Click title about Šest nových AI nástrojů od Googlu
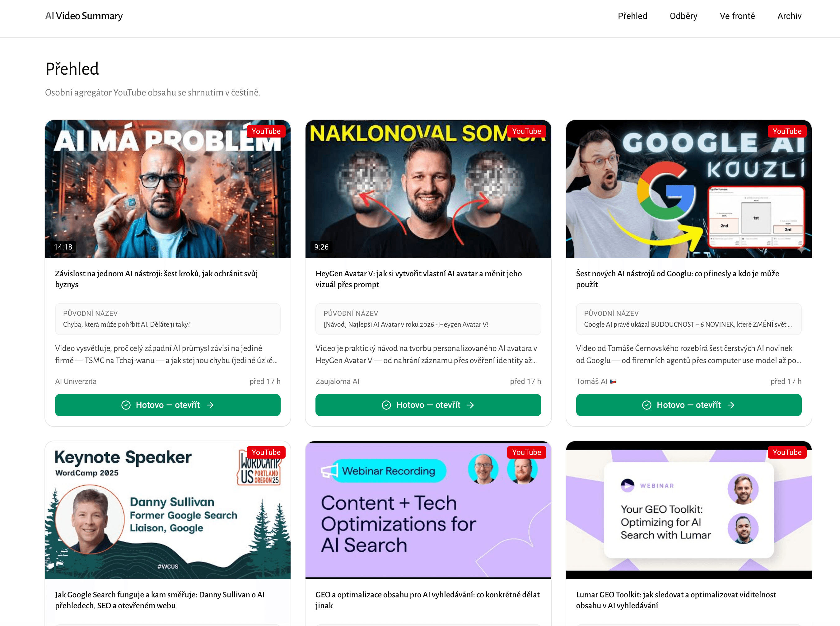840x626 pixels. [678, 279]
